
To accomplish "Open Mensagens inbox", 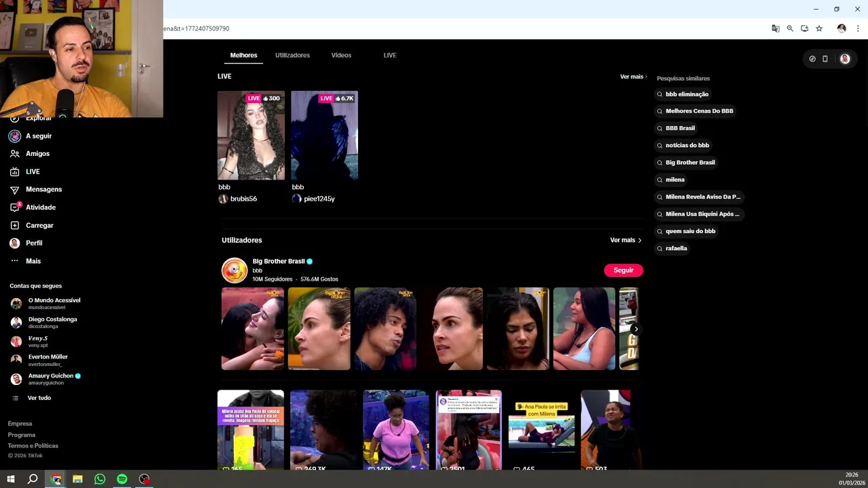I will pos(36,190).
